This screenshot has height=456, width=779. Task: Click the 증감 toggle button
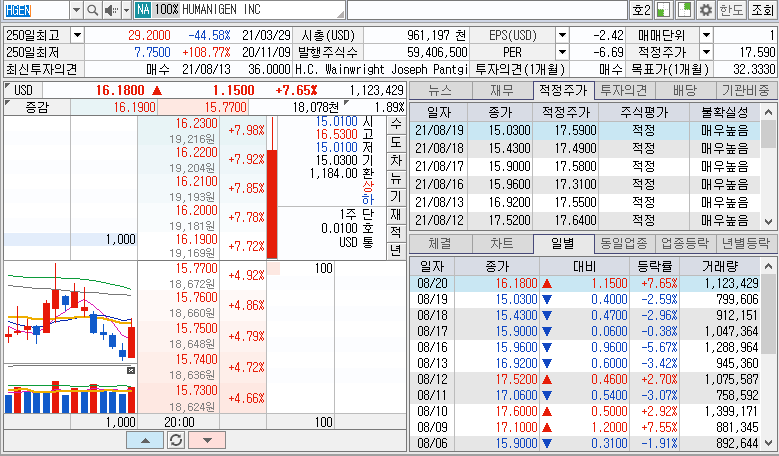pyautogui.click(x=37, y=107)
